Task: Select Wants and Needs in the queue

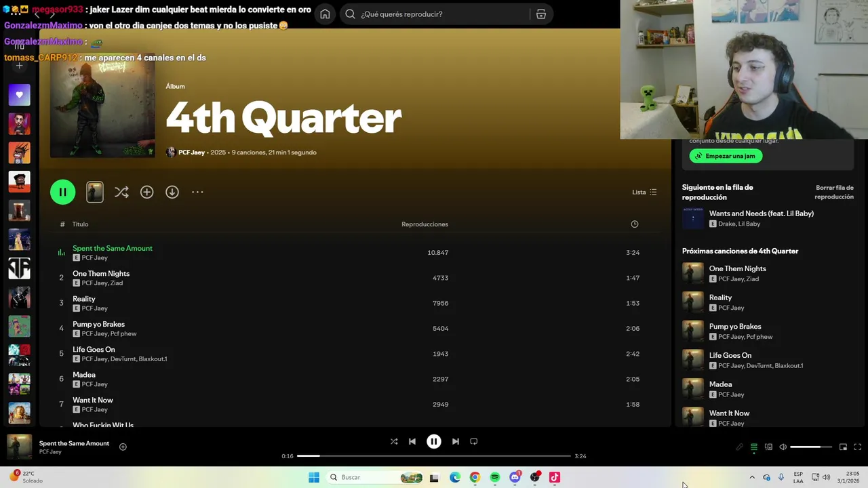Action: 762,213
